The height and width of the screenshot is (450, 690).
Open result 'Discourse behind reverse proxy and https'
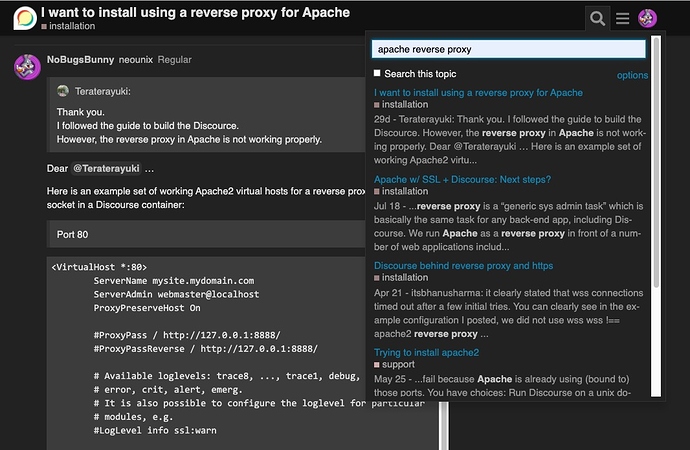pyautogui.click(x=463, y=266)
